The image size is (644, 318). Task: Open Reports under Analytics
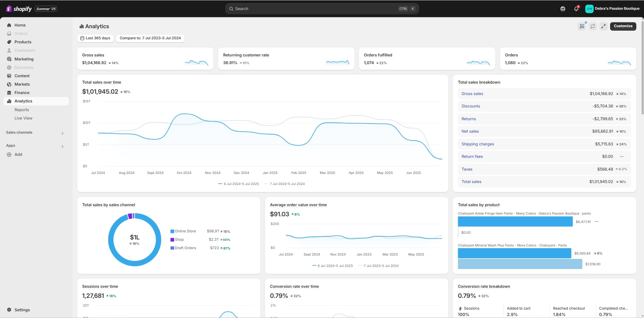(21, 110)
